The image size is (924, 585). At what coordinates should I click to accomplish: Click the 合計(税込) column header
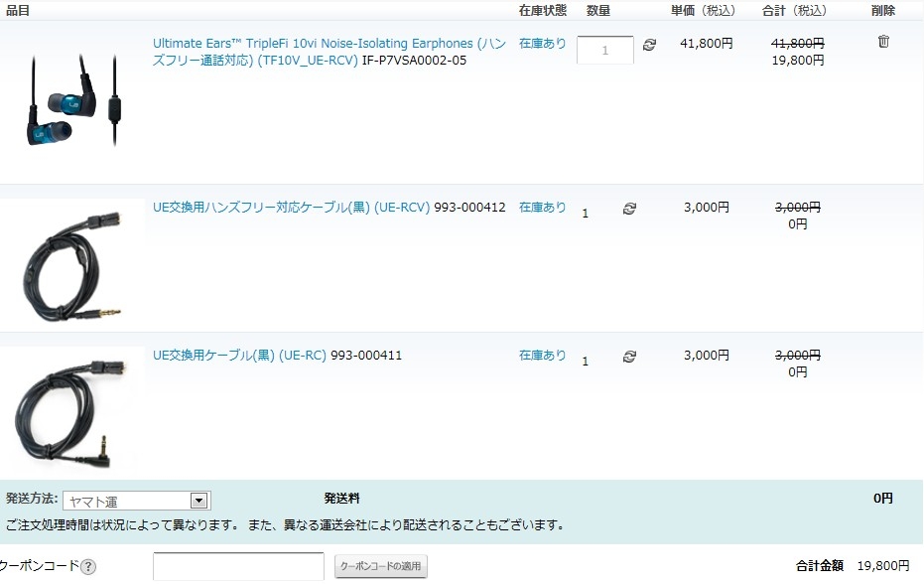[794, 11]
